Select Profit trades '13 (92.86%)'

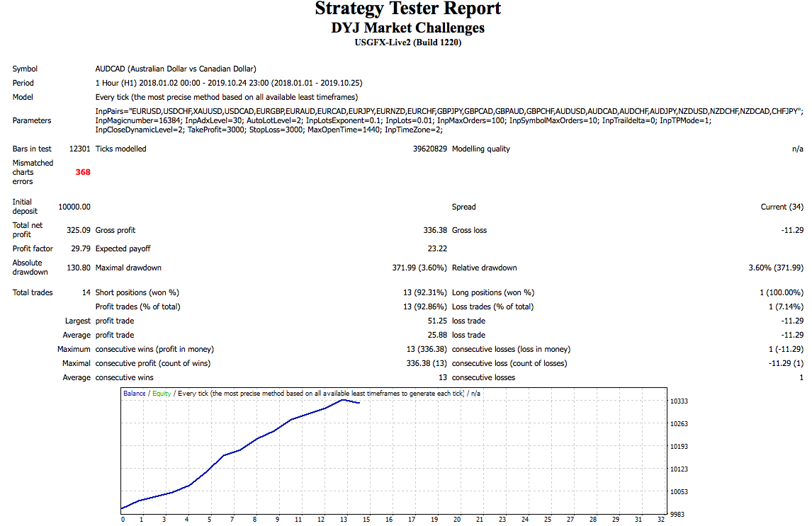424,307
